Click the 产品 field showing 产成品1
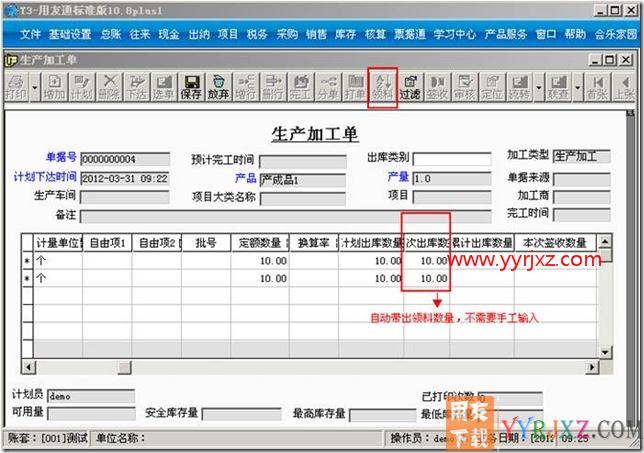The image size is (644, 453). (303, 180)
